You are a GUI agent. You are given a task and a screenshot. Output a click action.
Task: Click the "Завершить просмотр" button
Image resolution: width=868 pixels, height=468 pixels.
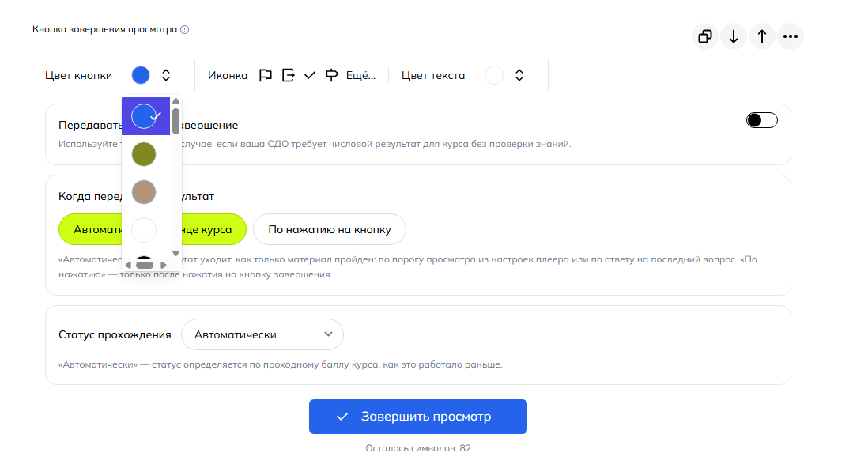click(x=418, y=417)
